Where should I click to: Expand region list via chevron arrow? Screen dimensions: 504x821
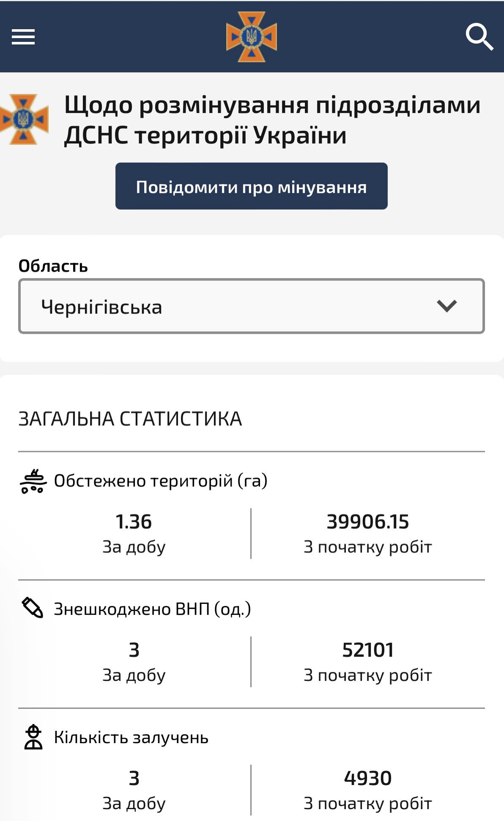click(x=446, y=306)
